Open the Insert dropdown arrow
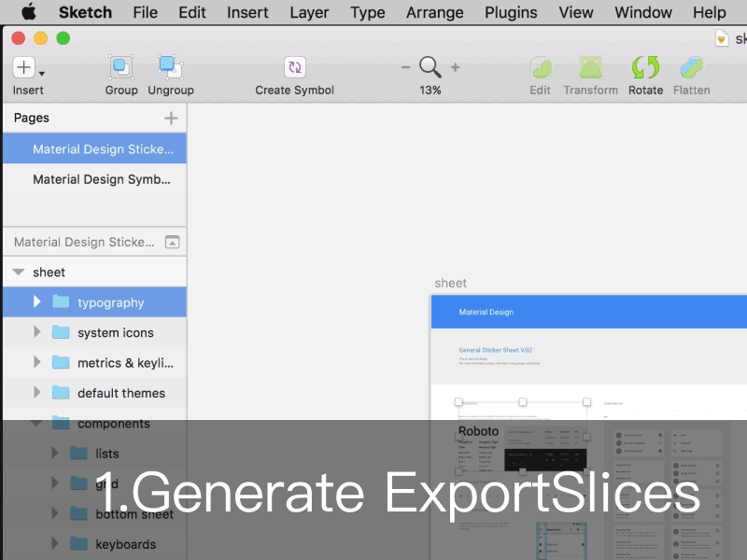This screenshot has width=747, height=560. coord(42,74)
